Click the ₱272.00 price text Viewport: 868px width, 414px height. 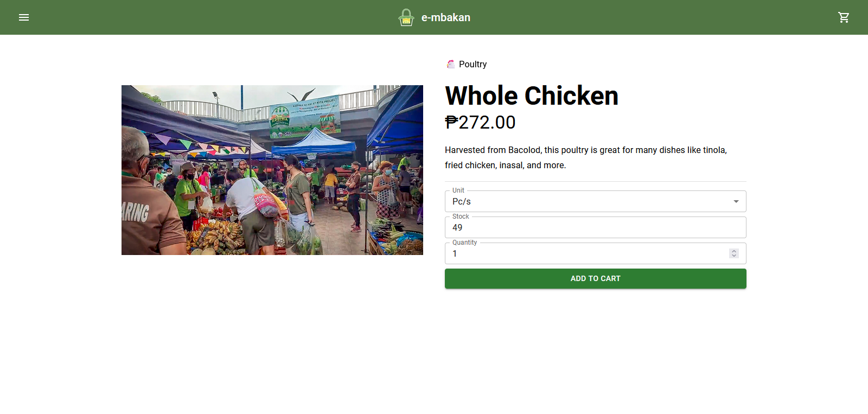pyautogui.click(x=480, y=122)
